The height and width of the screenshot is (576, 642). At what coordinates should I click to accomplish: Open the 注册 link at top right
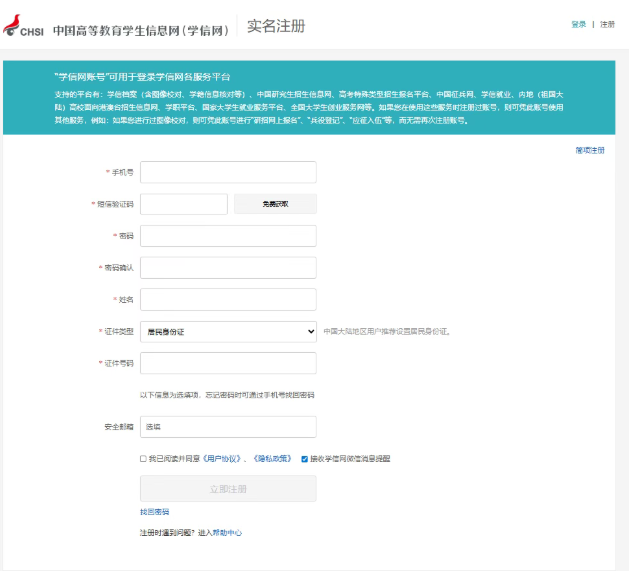click(x=607, y=24)
